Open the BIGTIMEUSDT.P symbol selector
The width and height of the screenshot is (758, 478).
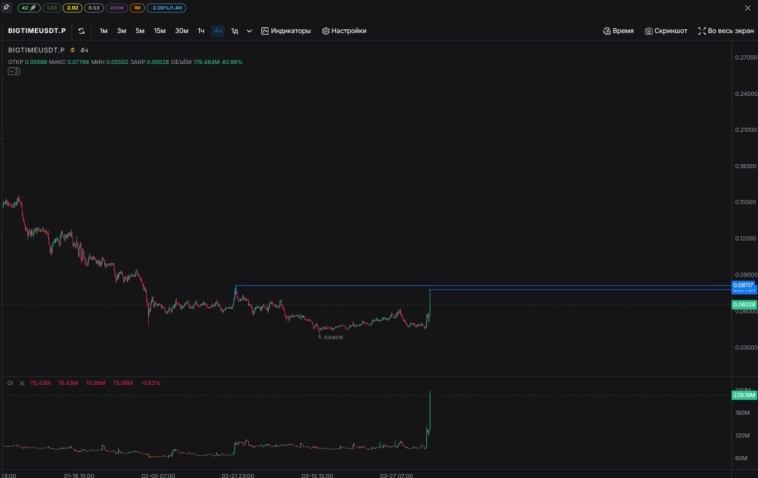[36, 31]
